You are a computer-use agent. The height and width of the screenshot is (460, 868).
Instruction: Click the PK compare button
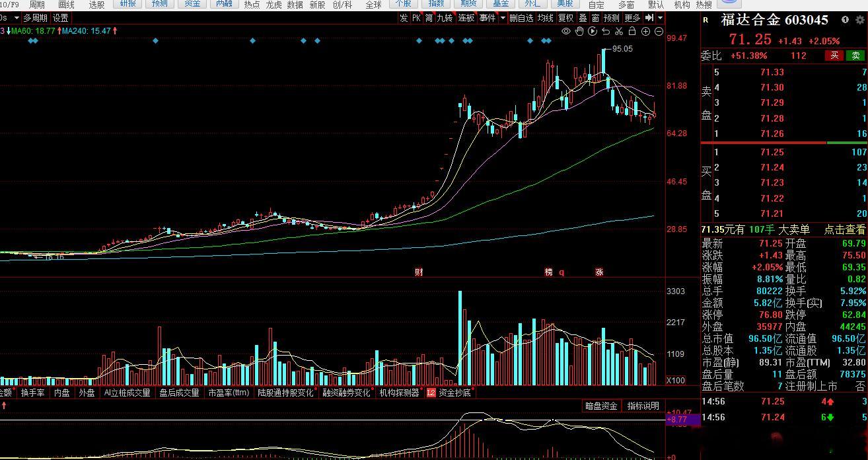click(x=416, y=18)
